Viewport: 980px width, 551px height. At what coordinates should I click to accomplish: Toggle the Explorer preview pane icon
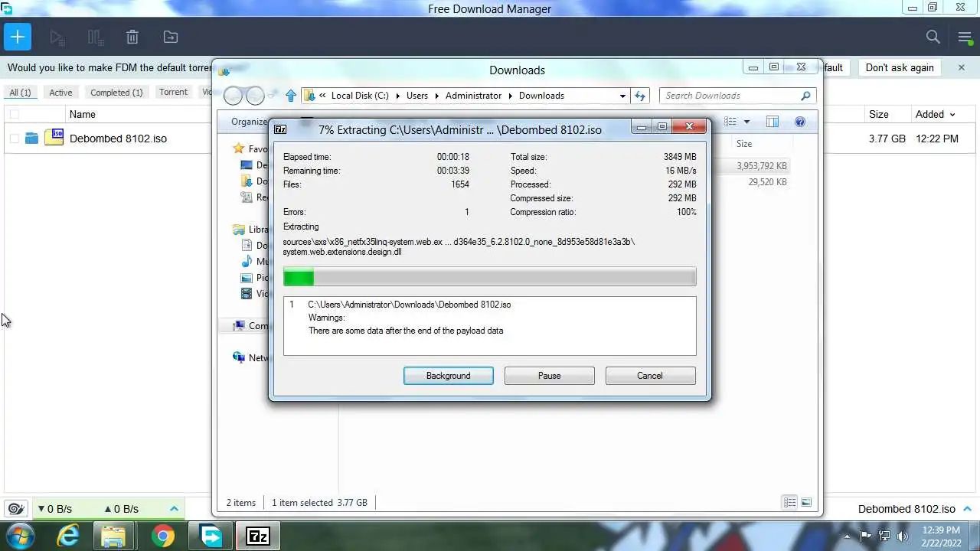point(773,122)
